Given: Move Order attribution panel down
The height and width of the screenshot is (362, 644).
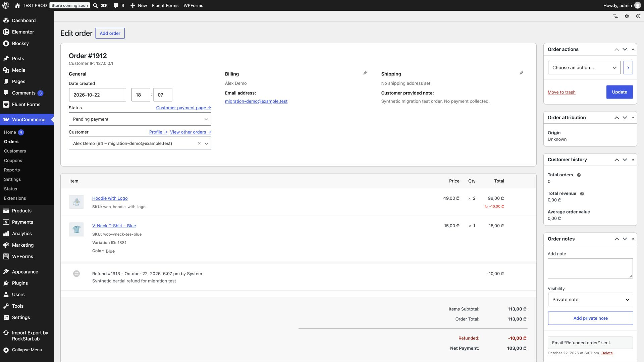Looking at the screenshot, I should click(x=625, y=118).
